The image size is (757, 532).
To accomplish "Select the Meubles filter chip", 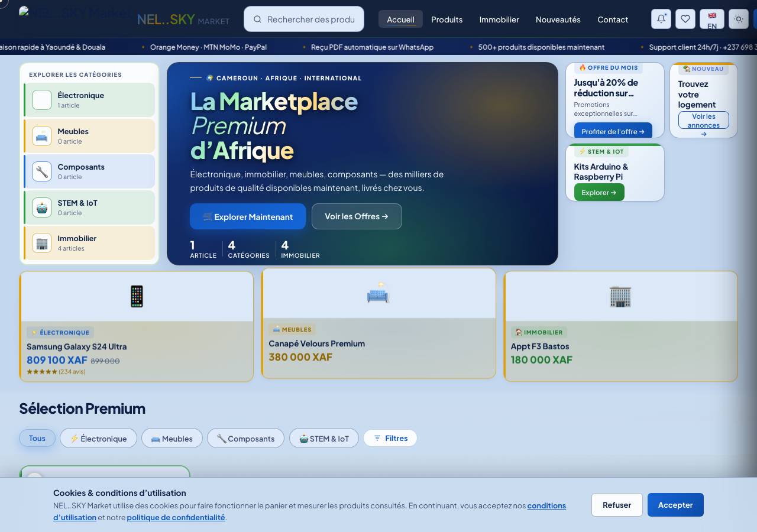I will click(x=172, y=438).
